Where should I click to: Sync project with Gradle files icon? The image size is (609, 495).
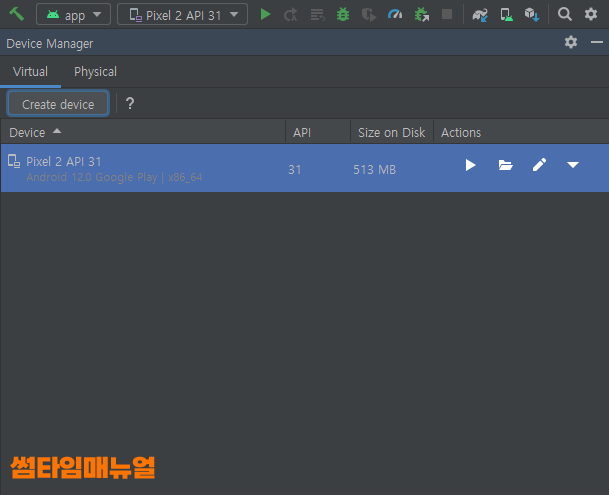(x=480, y=15)
